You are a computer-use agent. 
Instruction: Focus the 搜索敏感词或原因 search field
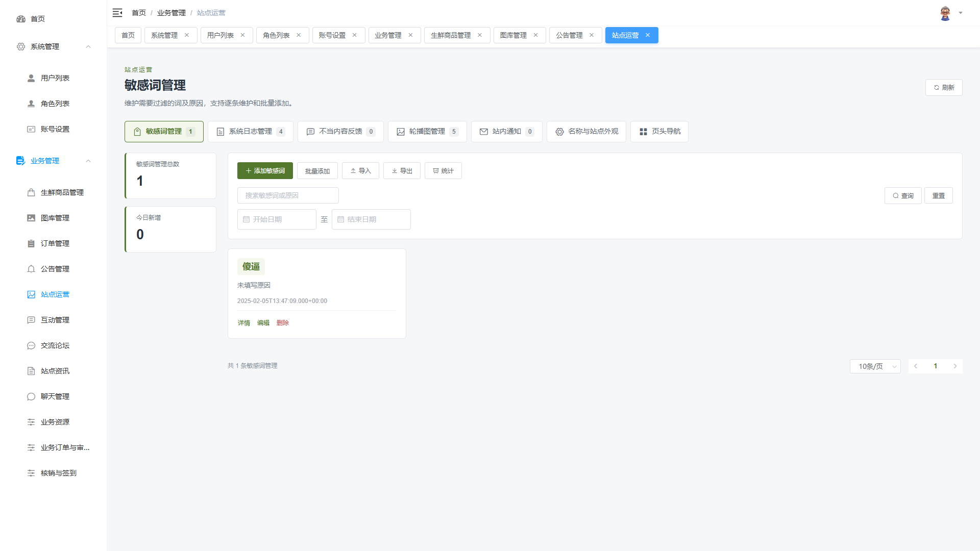coord(288,195)
